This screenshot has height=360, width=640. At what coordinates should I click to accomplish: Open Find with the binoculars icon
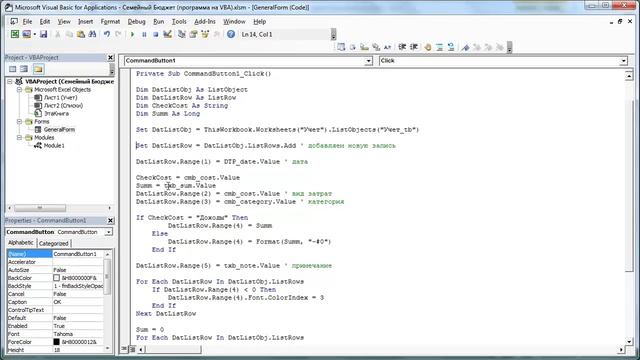tap(92, 34)
